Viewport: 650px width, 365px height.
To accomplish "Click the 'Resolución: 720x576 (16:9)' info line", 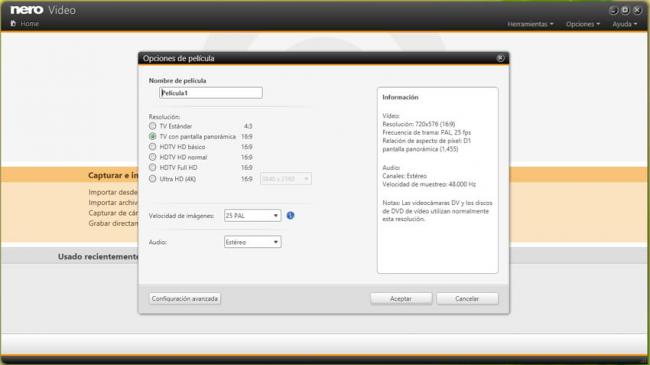I will point(418,124).
